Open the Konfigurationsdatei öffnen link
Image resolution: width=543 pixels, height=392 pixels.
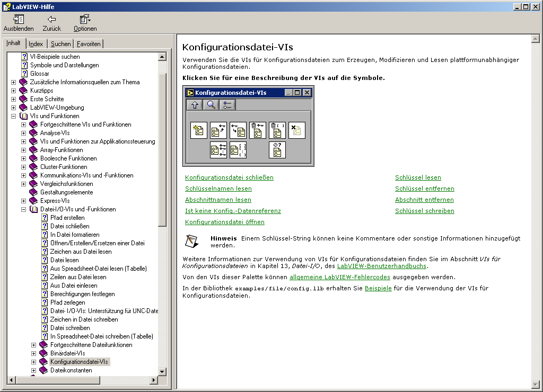[x=224, y=222]
